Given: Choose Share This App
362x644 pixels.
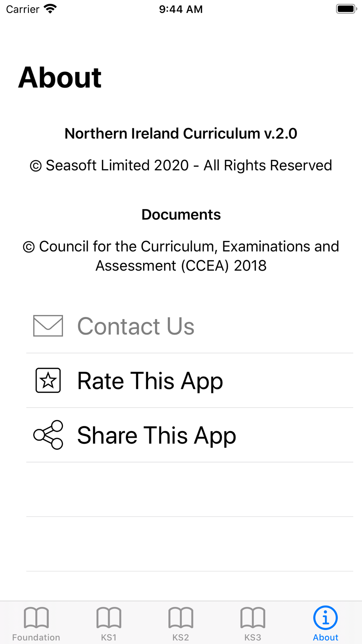Looking at the screenshot, I should tap(190, 435).
